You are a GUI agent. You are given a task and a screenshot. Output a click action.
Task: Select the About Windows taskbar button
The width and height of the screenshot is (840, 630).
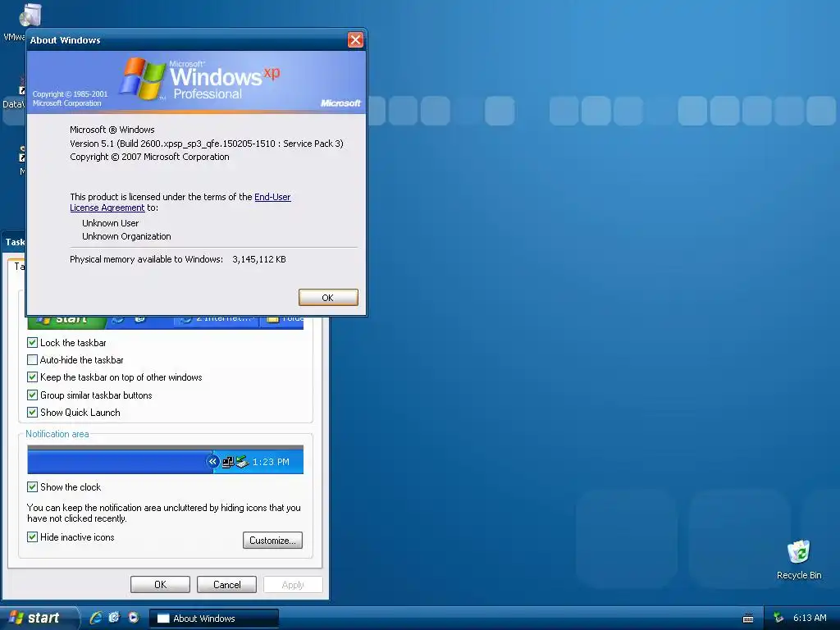click(213, 619)
